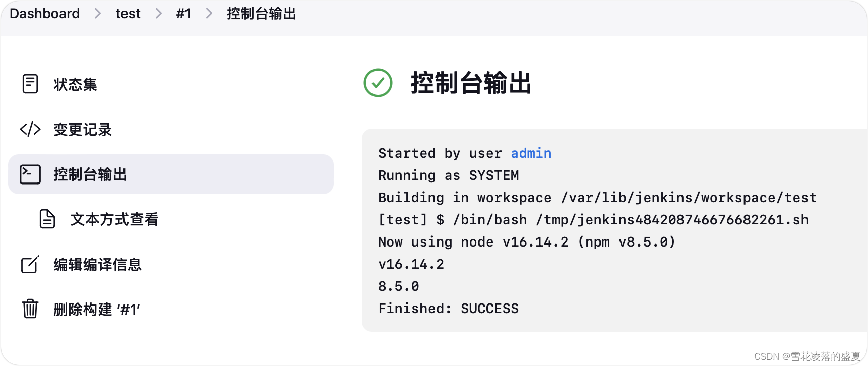Image resolution: width=868 pixels, height=366 pixels.
Task: Expand the chevron after Dashboard breadcrumb
Action: coord(98,14)
